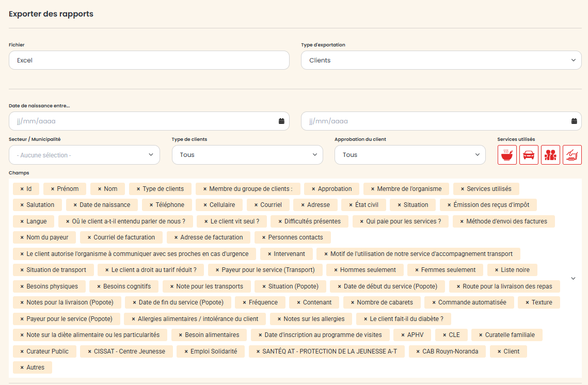
Task: Toggle the meal bowl service filter
Action: pos(507,155)
